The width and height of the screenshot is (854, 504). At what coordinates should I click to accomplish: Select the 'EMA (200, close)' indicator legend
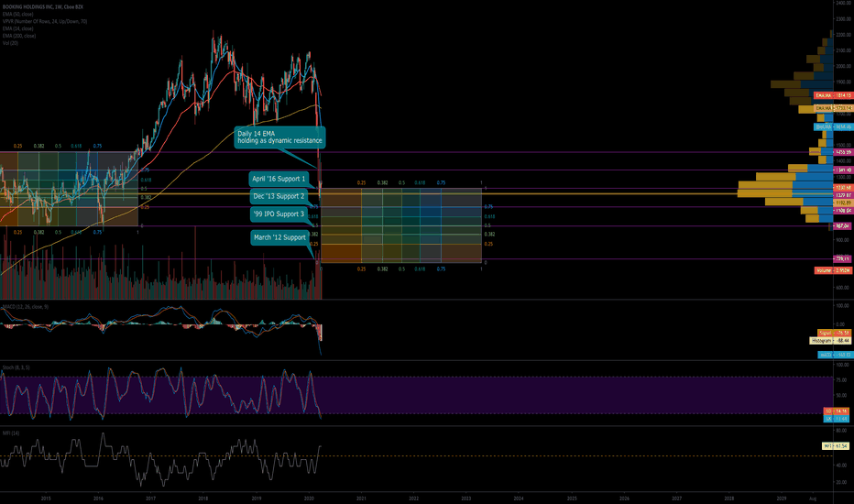(x=19, y=36)
